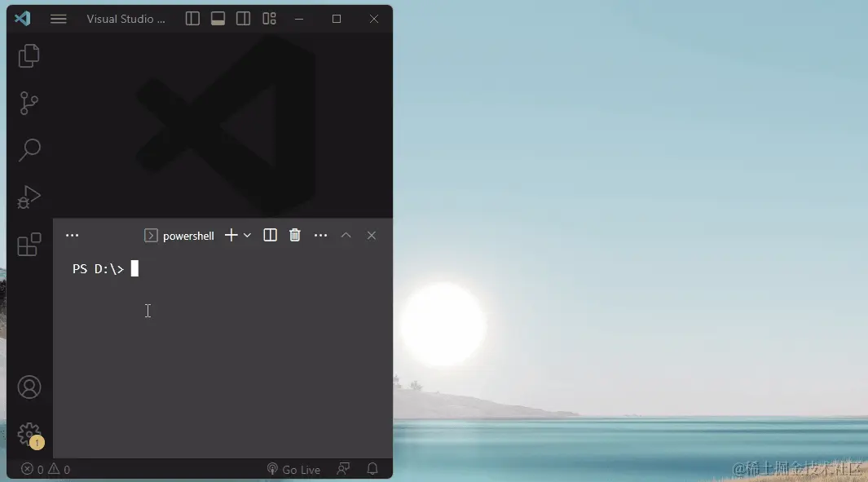868x482 pixels.
Task: Open the Accounts menu
Action: pyautogui.click(x=29, y=387)
